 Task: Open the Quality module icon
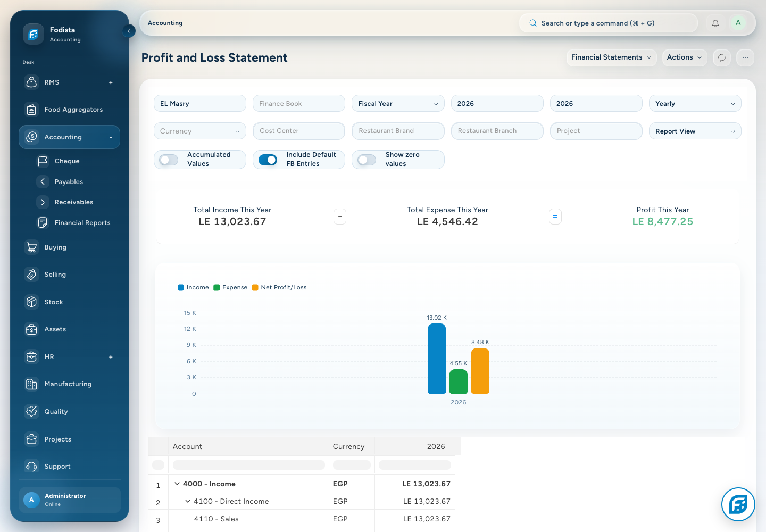(32, 411)
